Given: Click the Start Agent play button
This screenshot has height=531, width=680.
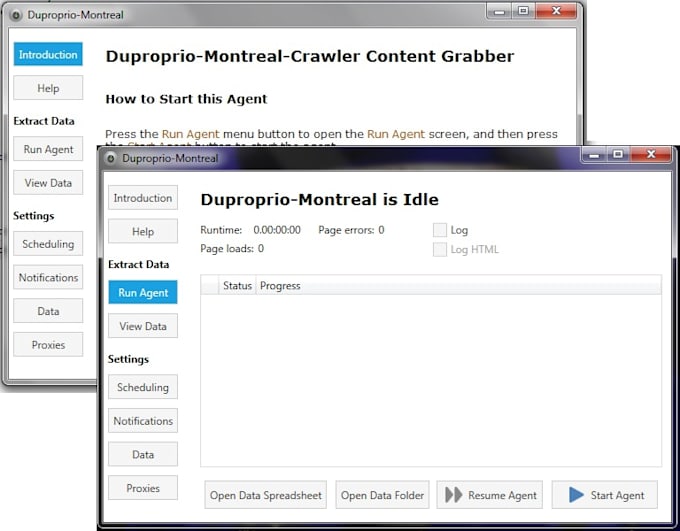Looking at the screenshot, I should tap(605, 495).
